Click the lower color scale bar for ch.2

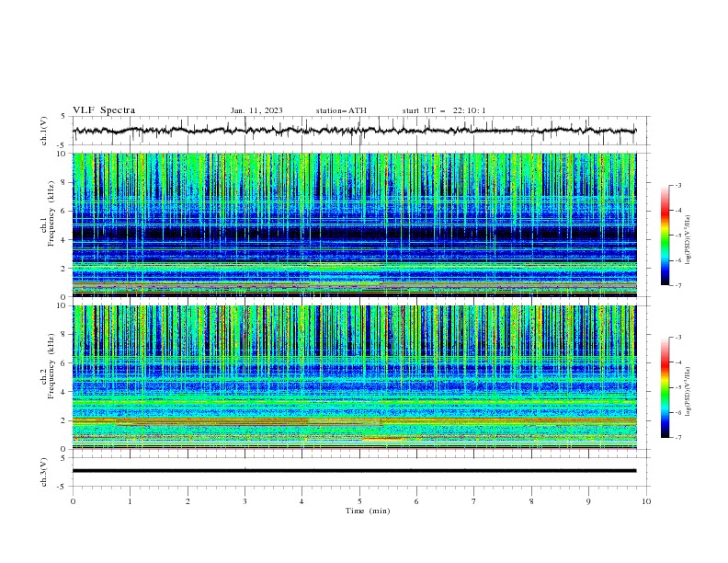click(x=665, y=387)
